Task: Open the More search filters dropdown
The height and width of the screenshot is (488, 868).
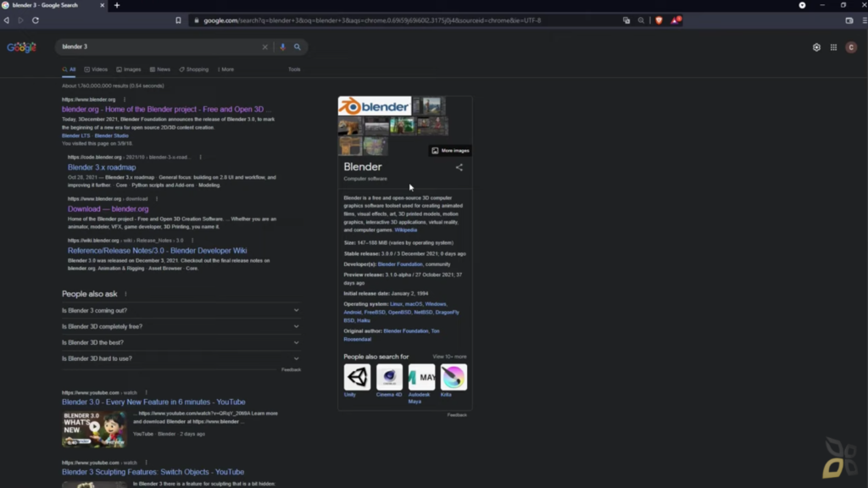Action: (225, 69)
